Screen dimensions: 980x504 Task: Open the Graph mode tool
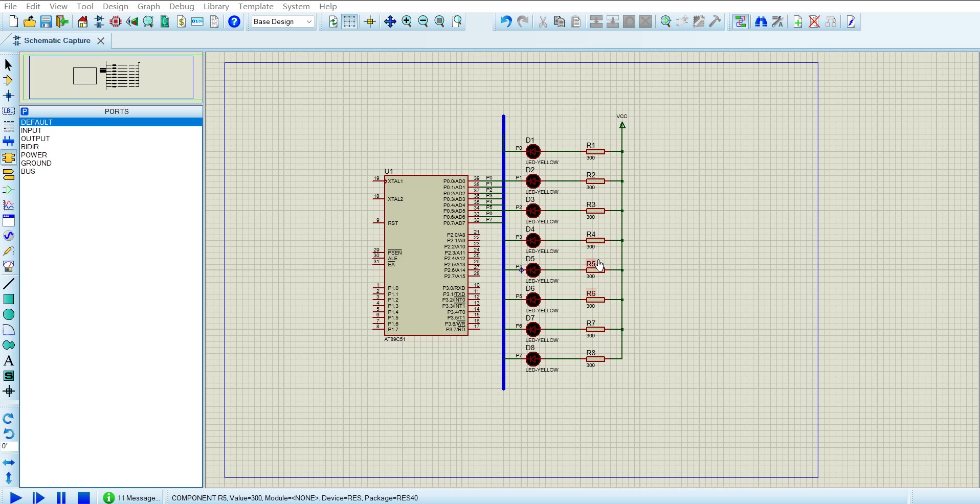9,205
